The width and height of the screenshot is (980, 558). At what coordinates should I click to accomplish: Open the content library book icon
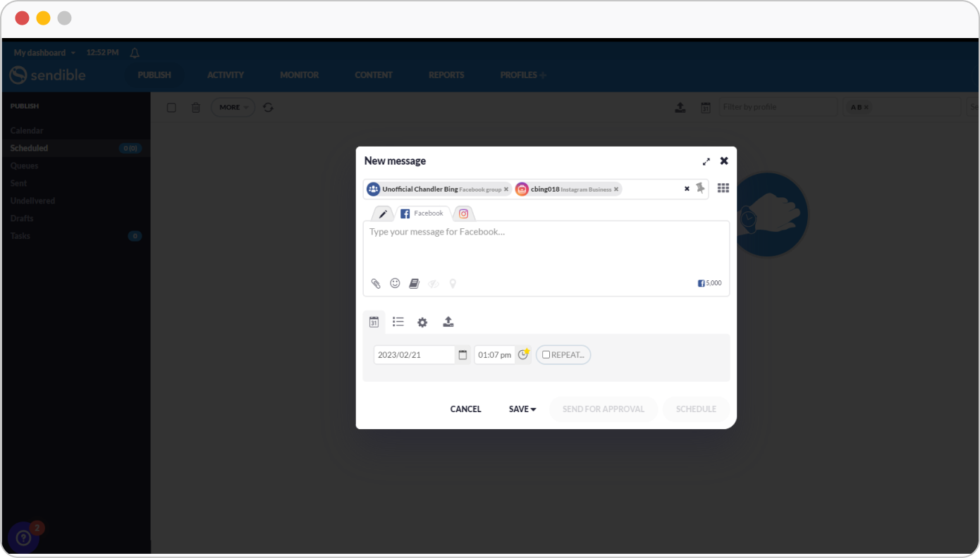(415, 283)
